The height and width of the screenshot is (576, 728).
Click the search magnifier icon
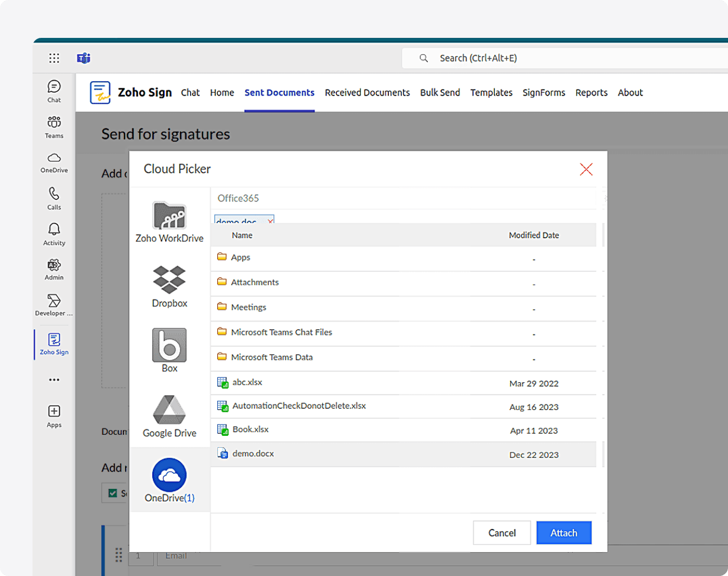424,58
